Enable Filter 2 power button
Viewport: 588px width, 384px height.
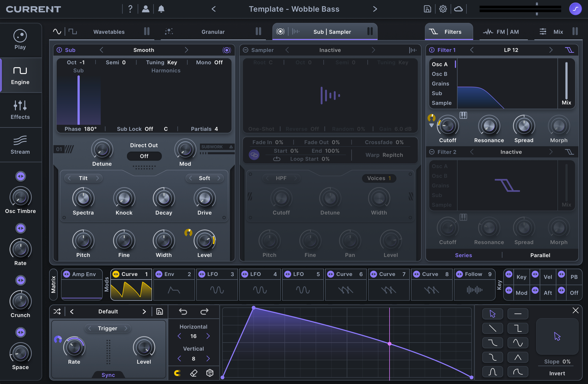pos(432,152)
